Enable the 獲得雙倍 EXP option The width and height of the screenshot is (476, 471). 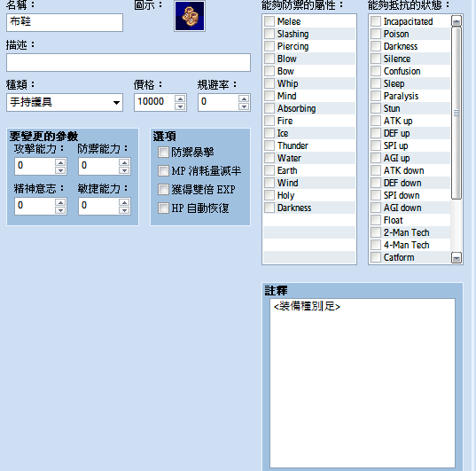pos(163,189)
